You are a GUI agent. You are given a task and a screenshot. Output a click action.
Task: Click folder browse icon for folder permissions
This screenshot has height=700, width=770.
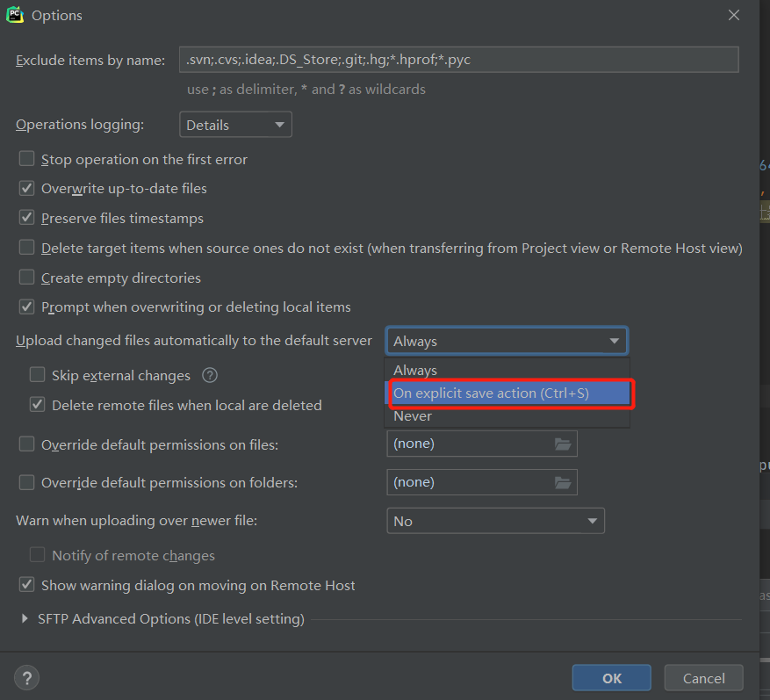562,482
